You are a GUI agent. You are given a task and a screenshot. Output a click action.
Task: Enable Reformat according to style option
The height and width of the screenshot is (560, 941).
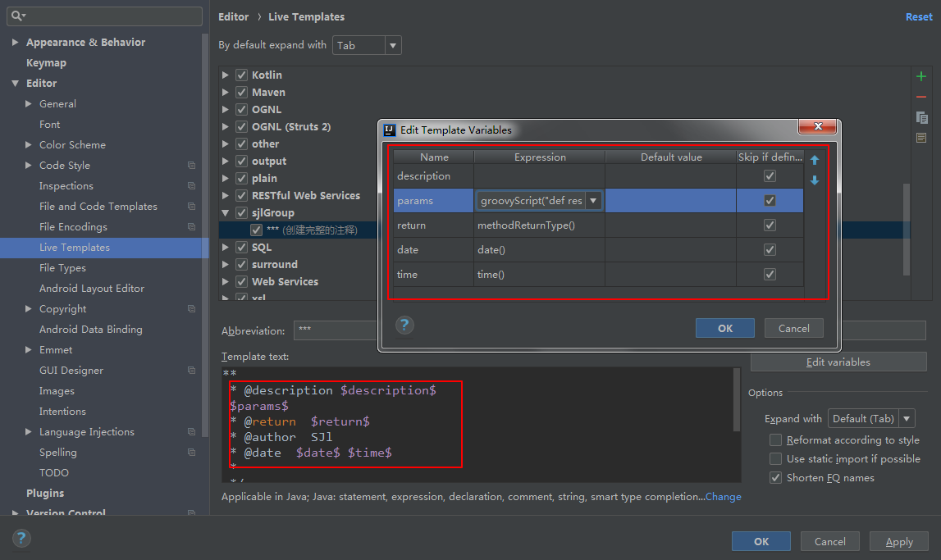point(775,440)
